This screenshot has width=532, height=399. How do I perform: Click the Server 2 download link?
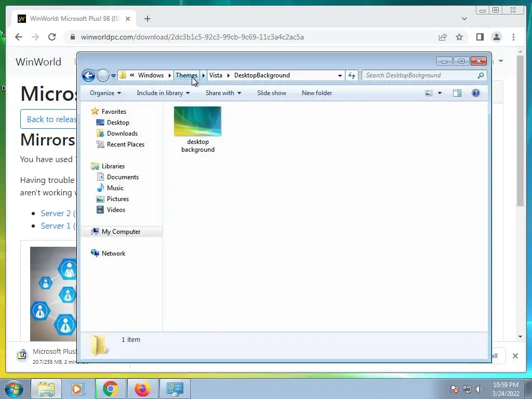click(58, 213)
